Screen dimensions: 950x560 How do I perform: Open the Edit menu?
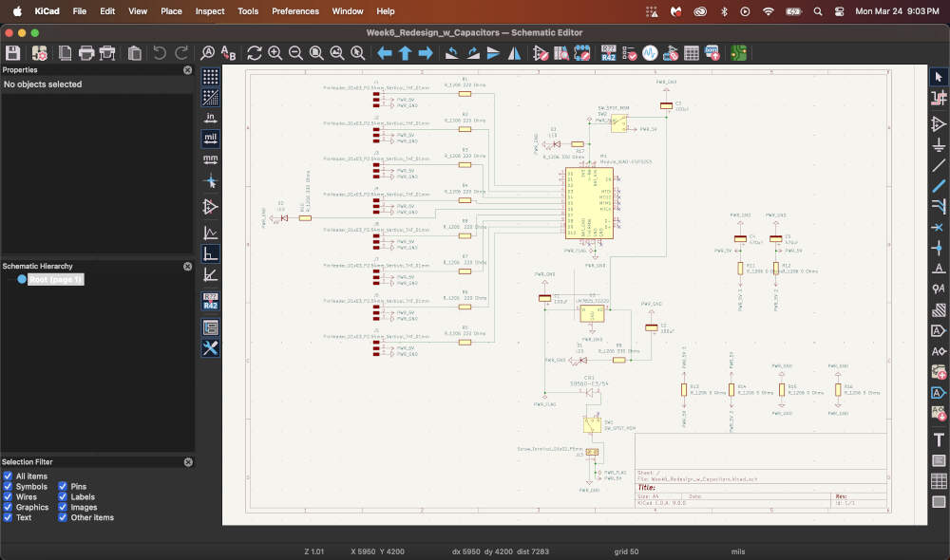click(x=107, y=10)
